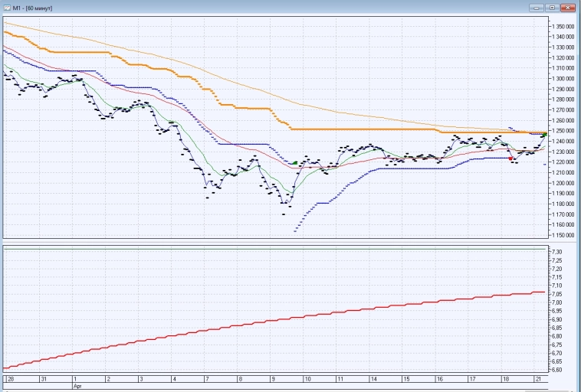
Task: Click the M1 - [60 минут] title bar
Action: (230, 7)
